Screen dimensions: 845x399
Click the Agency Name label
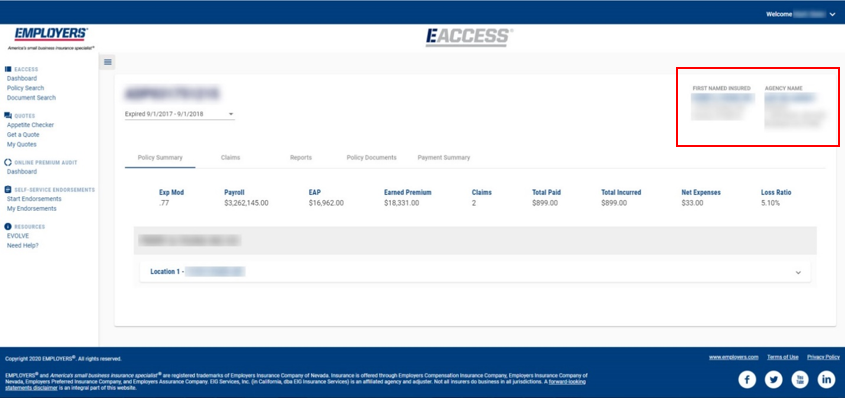(784, 88)
